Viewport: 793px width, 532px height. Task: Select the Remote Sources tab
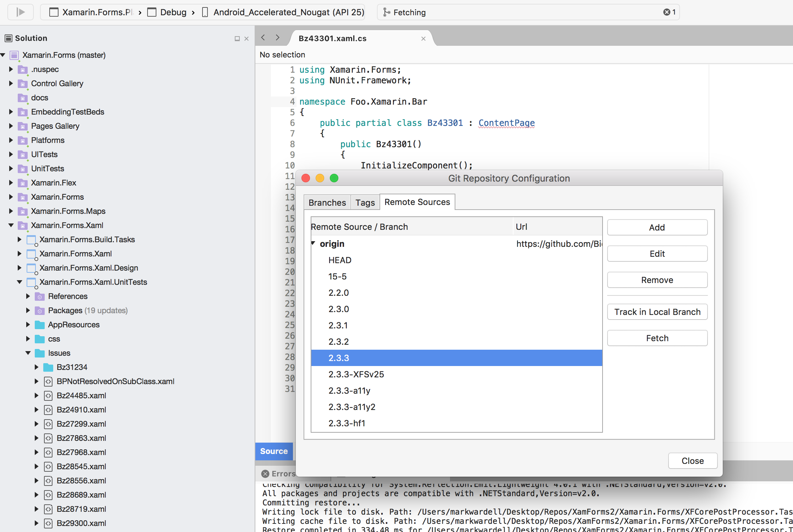coord(417,202)
